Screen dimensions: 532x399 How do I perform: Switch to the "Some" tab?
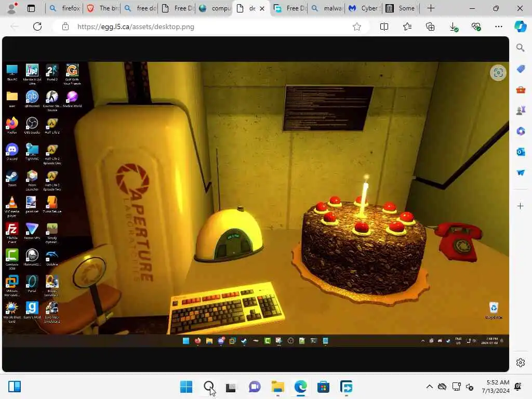coord(401,8)
